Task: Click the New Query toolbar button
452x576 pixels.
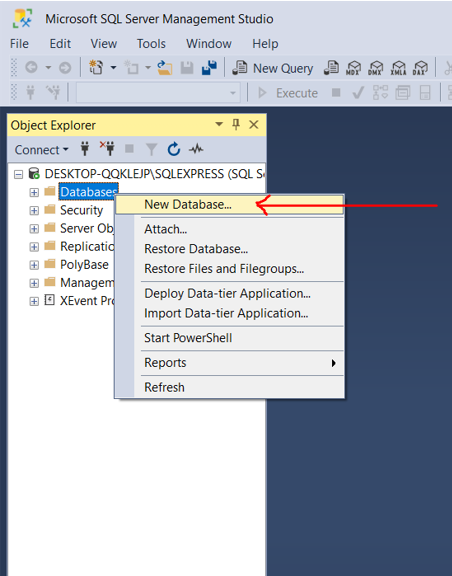Action: (273, 68)
